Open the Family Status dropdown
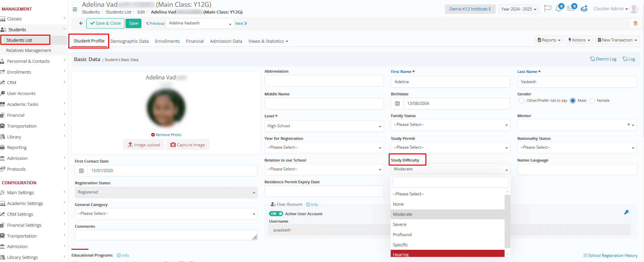This screenshot has height=262, width=644. tap(451, 125)
